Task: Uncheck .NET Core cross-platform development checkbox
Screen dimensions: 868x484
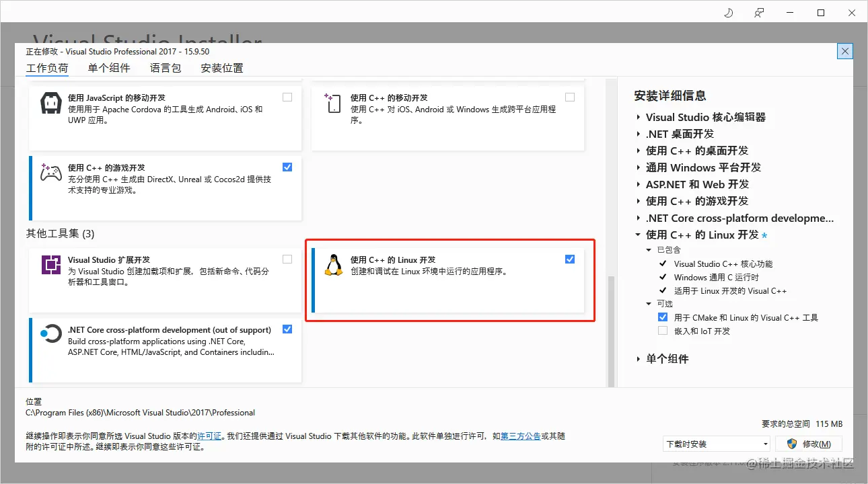Action: click(287, 329)
